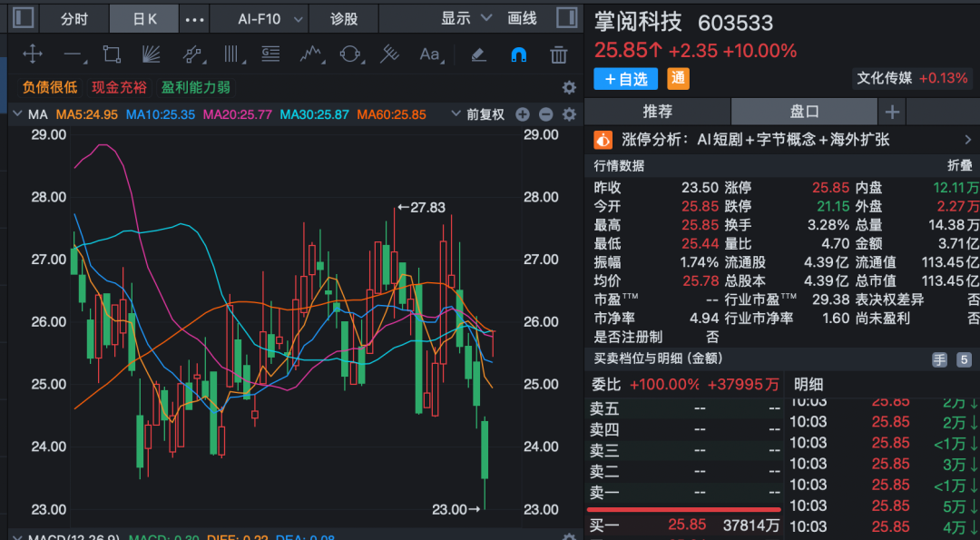
Task: Click the plus zoom-in chart icon
Action: coord(523,114)
